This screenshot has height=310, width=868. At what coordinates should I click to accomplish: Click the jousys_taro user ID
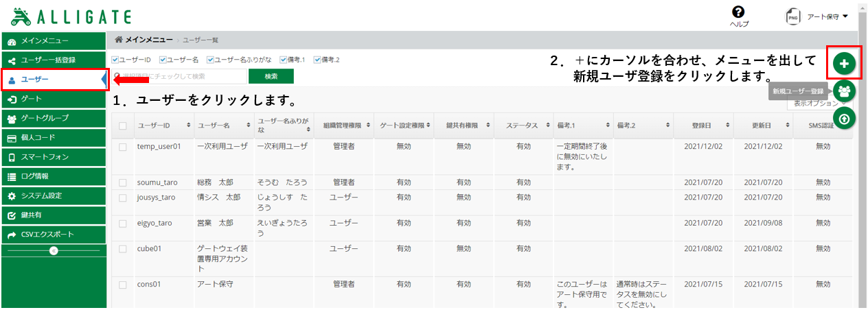click(x=156, y=197)
